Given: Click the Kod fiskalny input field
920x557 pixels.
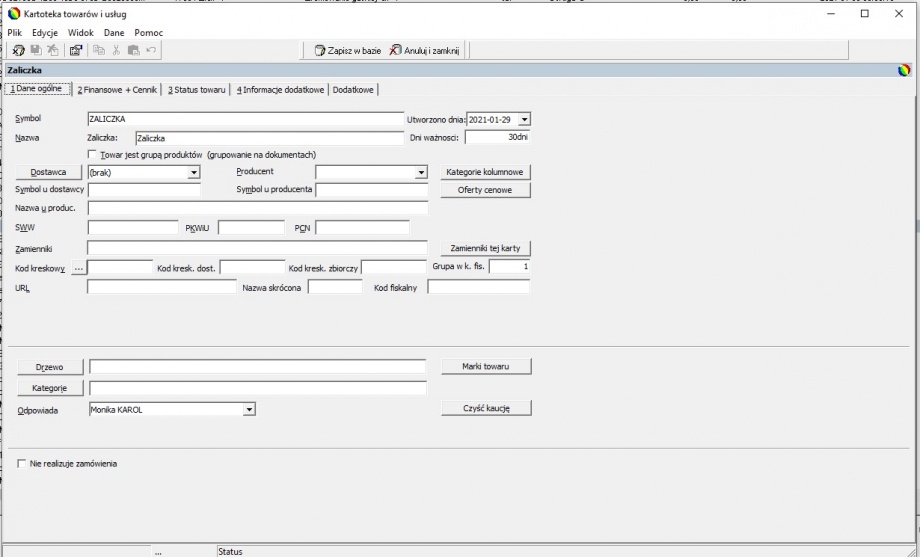Looking at the screenshot, I should pyautogui.click(x=478, y=287).
